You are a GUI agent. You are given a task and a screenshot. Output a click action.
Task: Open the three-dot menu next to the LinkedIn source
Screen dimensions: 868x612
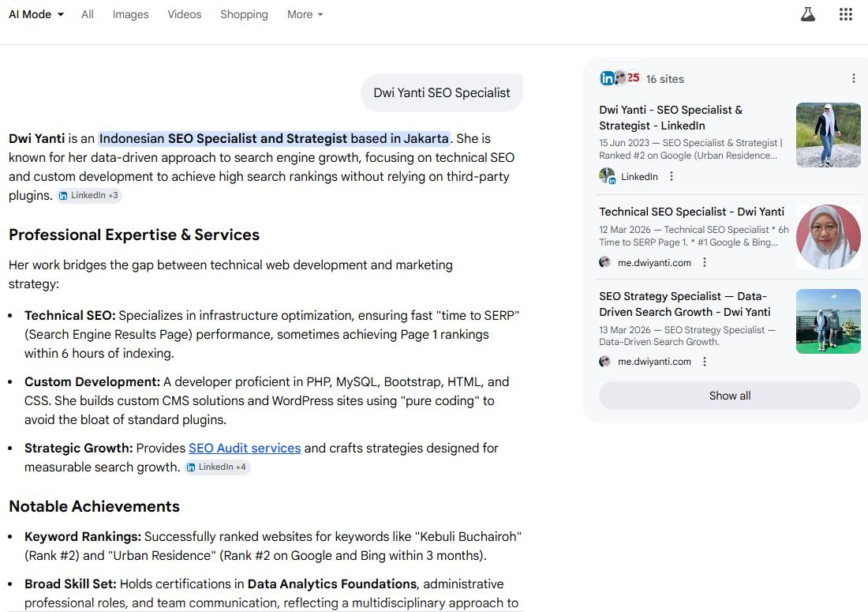click(x=672, y=175)
